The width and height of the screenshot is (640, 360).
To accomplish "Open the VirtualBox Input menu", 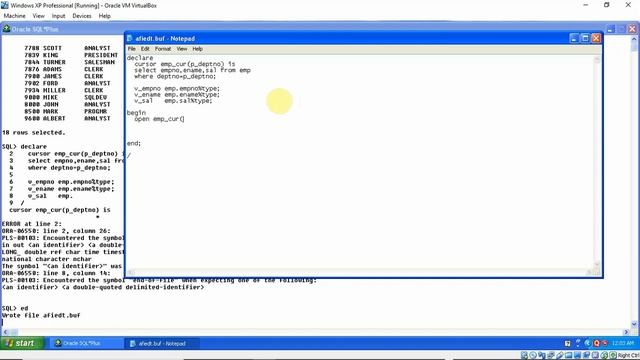I will click(58, 16).
